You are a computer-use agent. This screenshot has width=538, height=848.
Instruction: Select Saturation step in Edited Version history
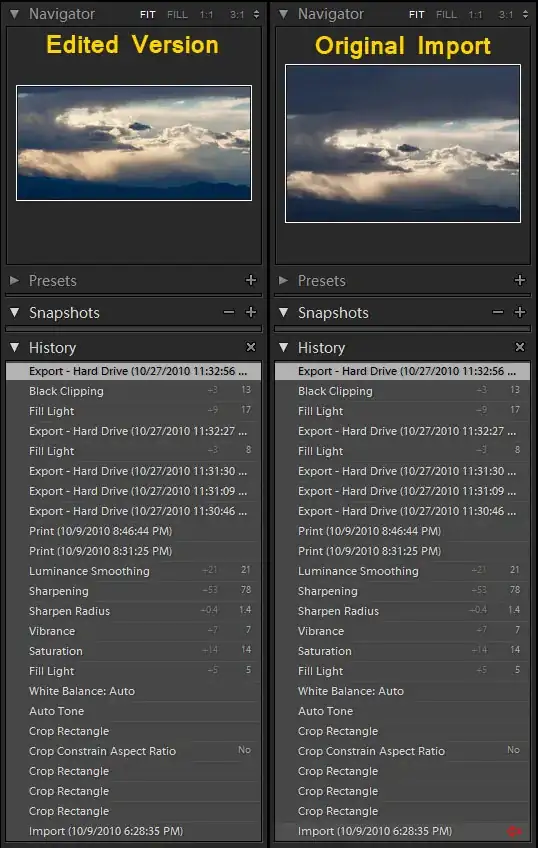[x=134, y=651]
